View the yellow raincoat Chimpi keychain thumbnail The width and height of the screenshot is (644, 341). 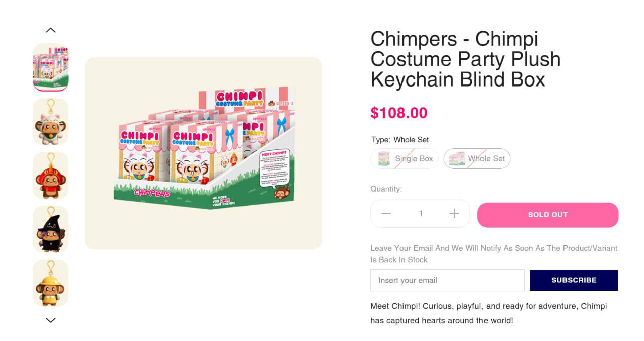pos(50,283)
